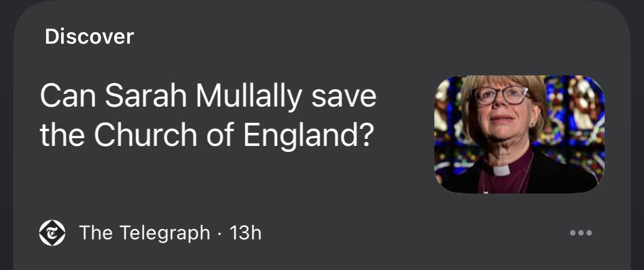644x270 pixels.
Task: Click "Can Sarah Mullally save" headline line
Action: click(x=208, y=96)
